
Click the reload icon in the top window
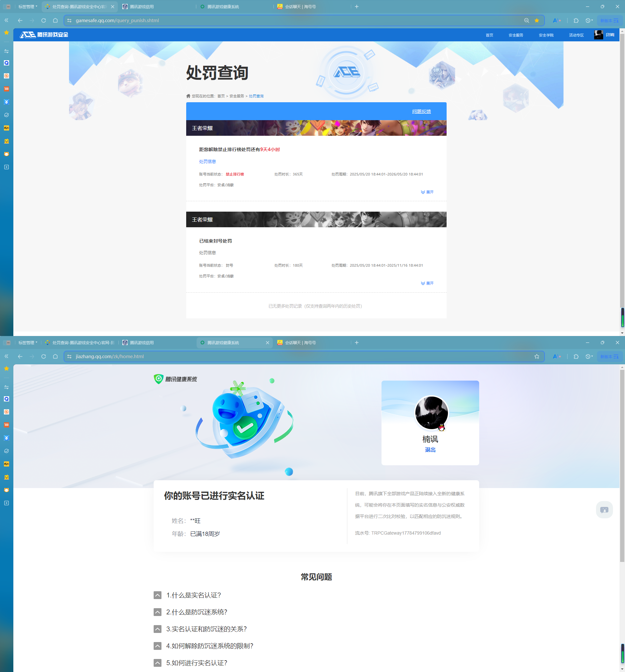44,20
